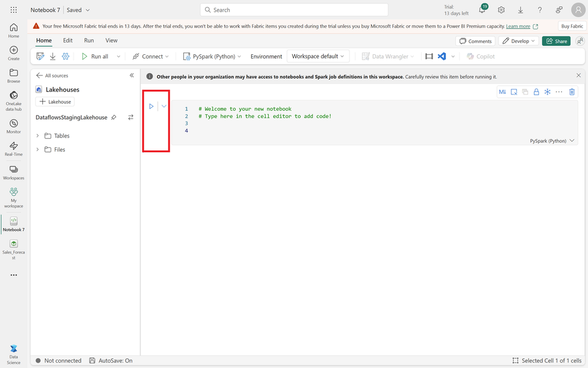Click the Share button
This screenshot has width=588, height=368.
point(556,41)
